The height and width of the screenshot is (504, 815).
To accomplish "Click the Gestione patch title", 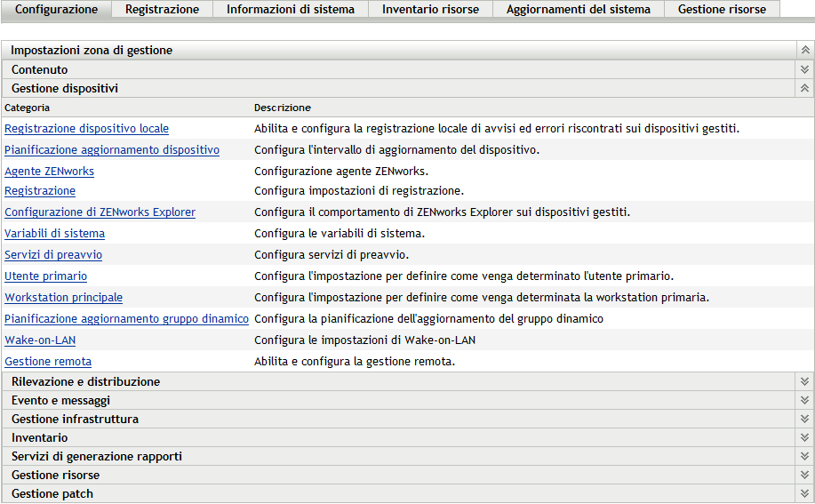I will click(52, 493).
